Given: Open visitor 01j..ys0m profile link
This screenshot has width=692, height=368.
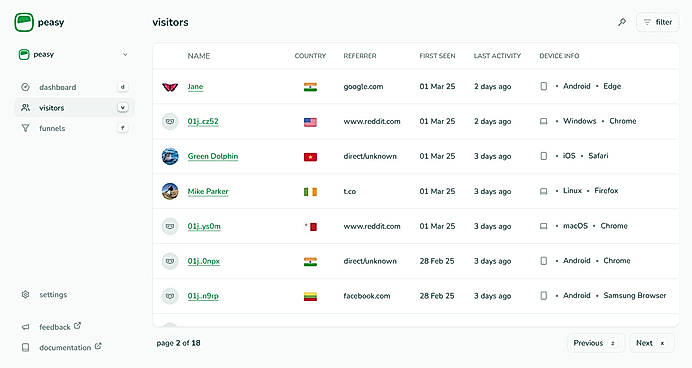Looking at the screenshot, I should [204, 226].
